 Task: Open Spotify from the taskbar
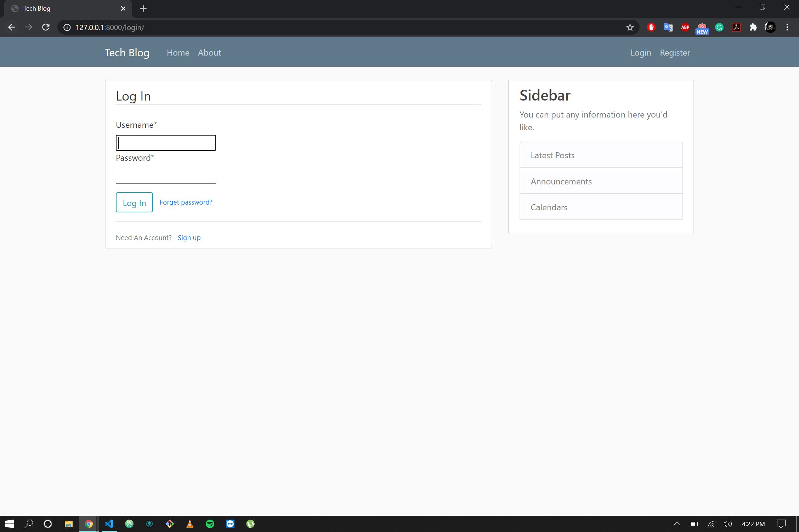pos(210,524)
